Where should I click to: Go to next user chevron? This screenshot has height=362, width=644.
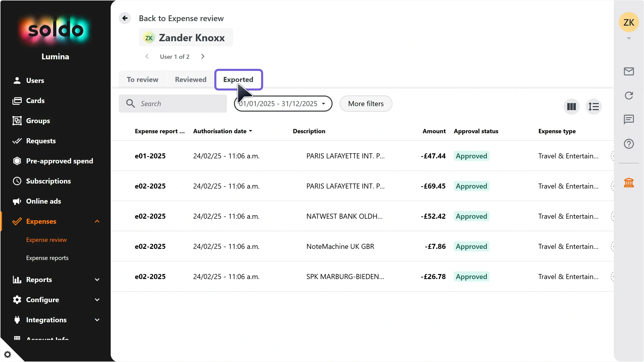[203, 57]
